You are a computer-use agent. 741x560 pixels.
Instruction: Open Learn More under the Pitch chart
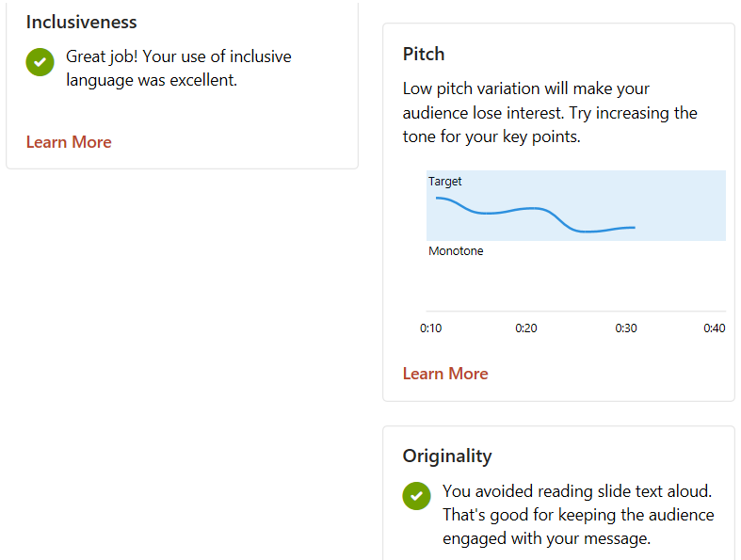[x=445, y=374]
